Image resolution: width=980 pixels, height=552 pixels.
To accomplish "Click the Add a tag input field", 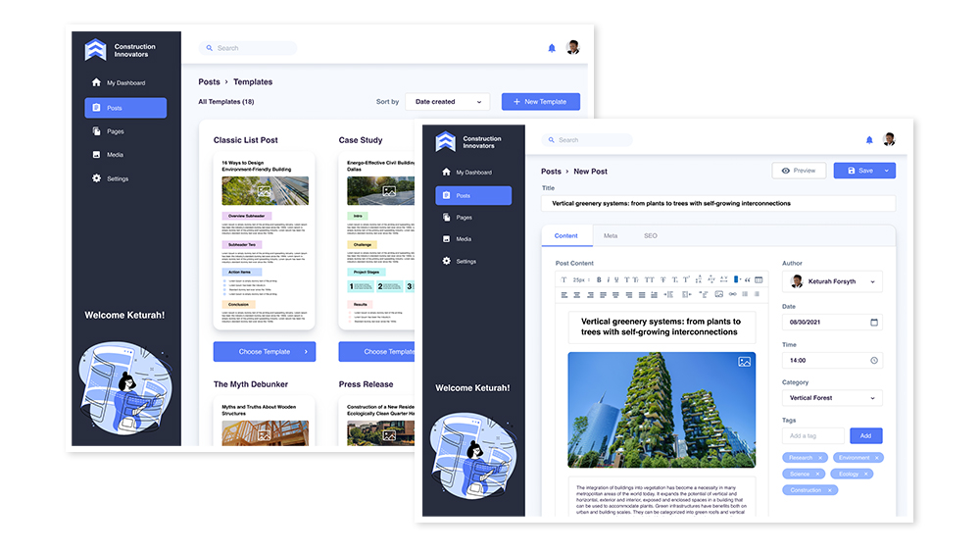I will 812,435.
